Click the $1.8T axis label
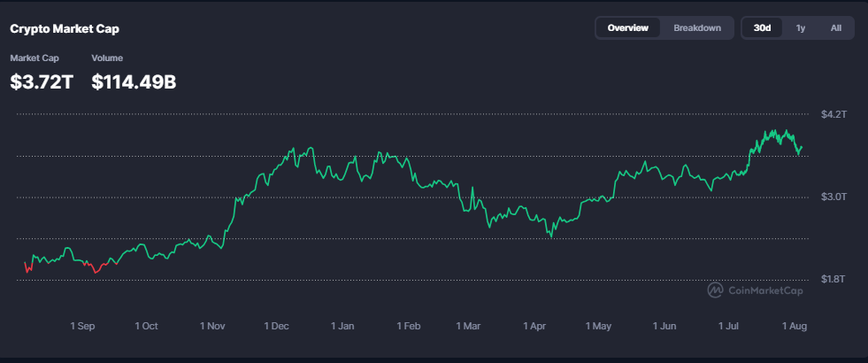The image size is (868, 363). (833, 280)
